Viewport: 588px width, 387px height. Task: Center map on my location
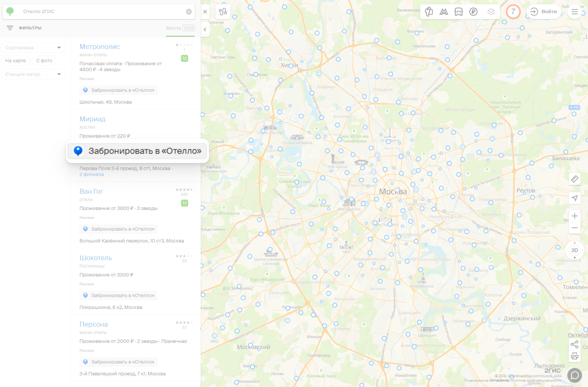tap(574, 198)
